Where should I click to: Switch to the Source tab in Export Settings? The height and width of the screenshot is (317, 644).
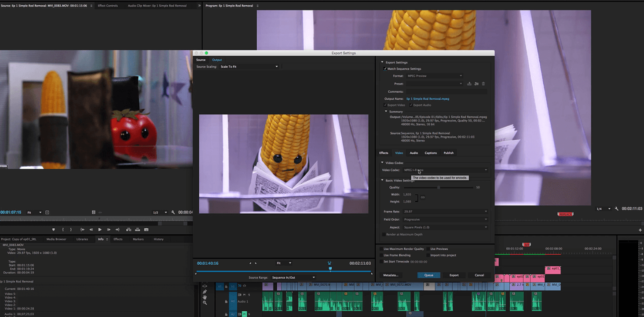tap(201, 60)
